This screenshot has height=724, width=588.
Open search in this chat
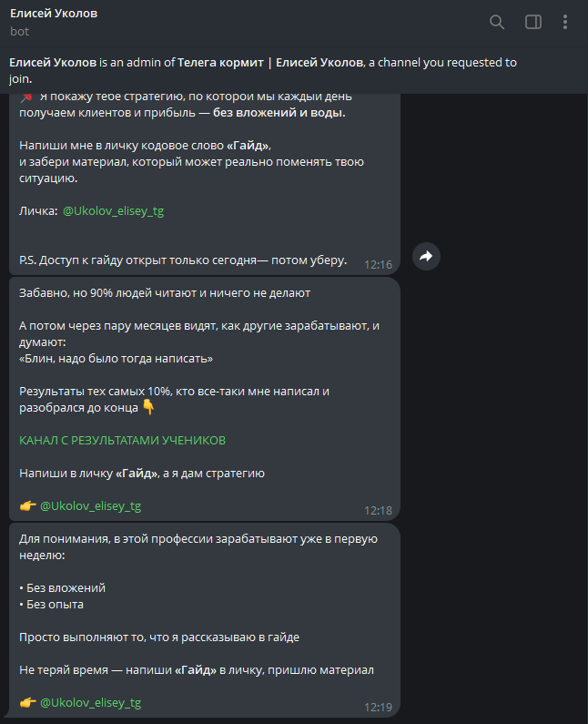[x=496, y=22]
